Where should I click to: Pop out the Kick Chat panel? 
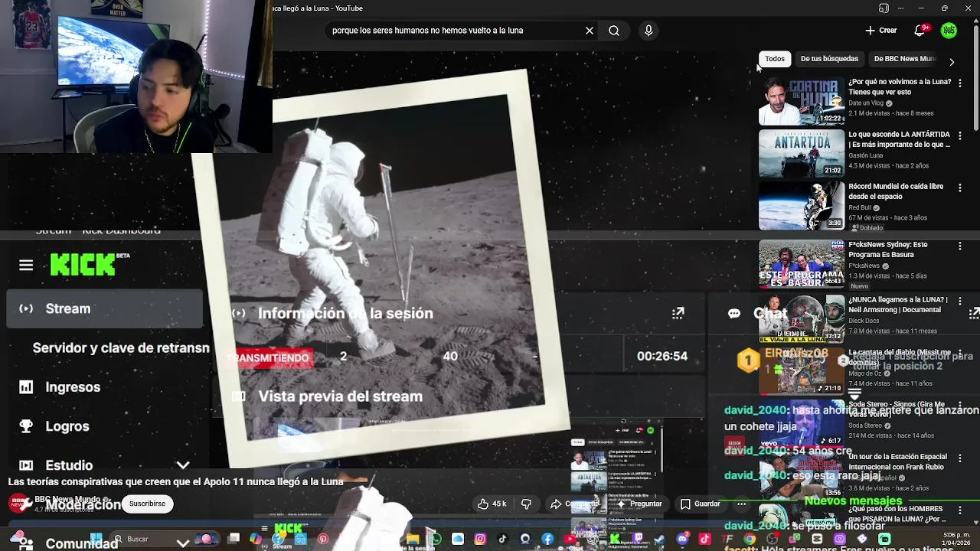pyautogui.click(x=974, y=313)
